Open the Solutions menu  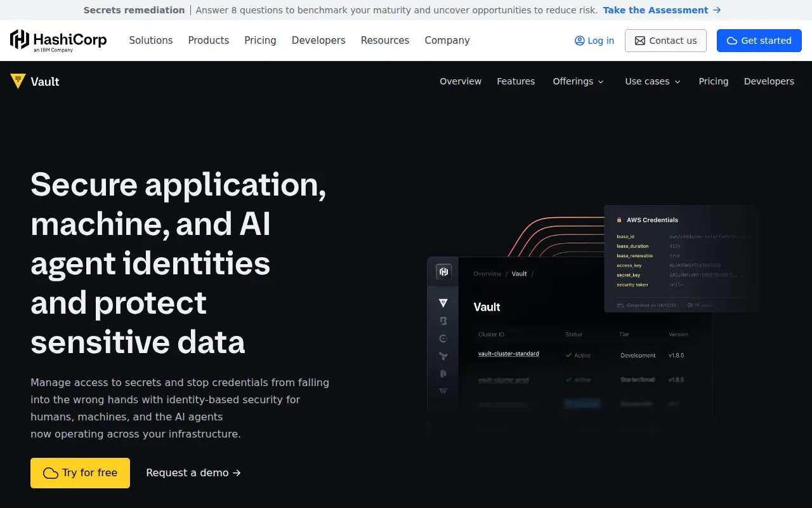pyautogui.click(x=151, y=41)
